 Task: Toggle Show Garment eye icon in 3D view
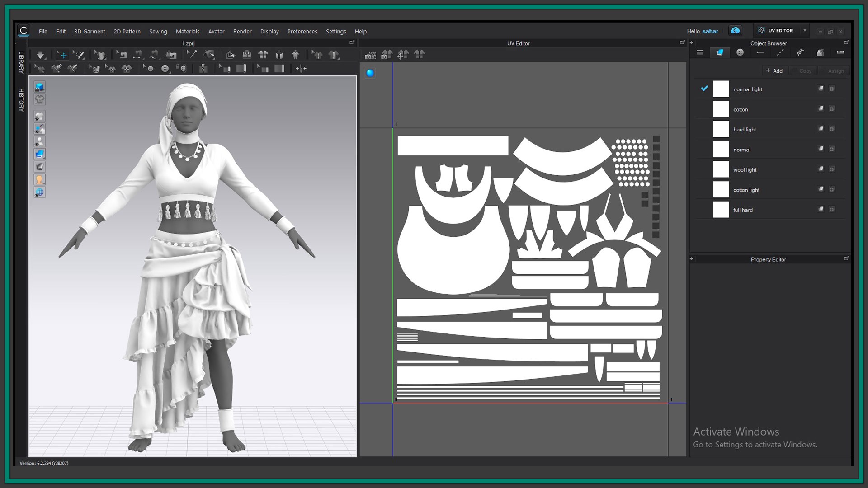pyautogui.click(x=40, y=116)
